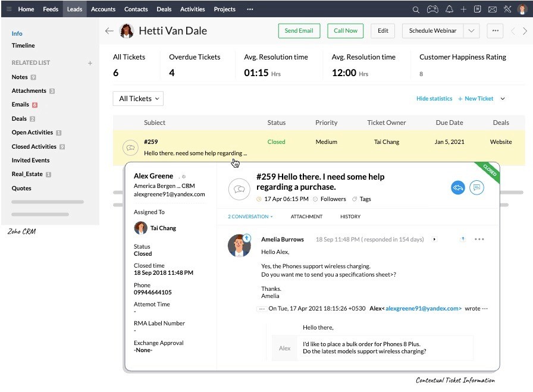The image size is (533, 392).
Task: Switch to the Attachment tab
Action: [x=306, y=217]
